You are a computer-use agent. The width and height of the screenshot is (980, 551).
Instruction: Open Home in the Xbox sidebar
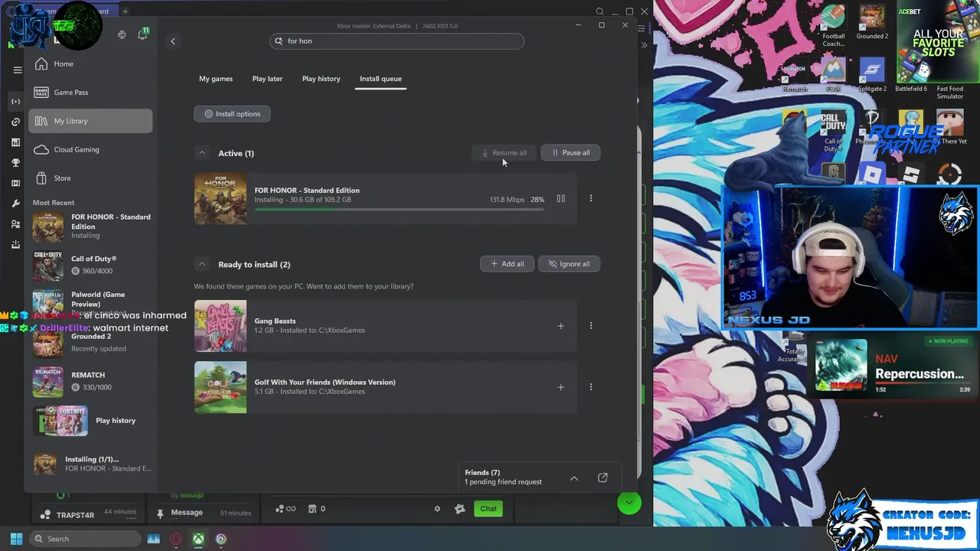point(90,64)
